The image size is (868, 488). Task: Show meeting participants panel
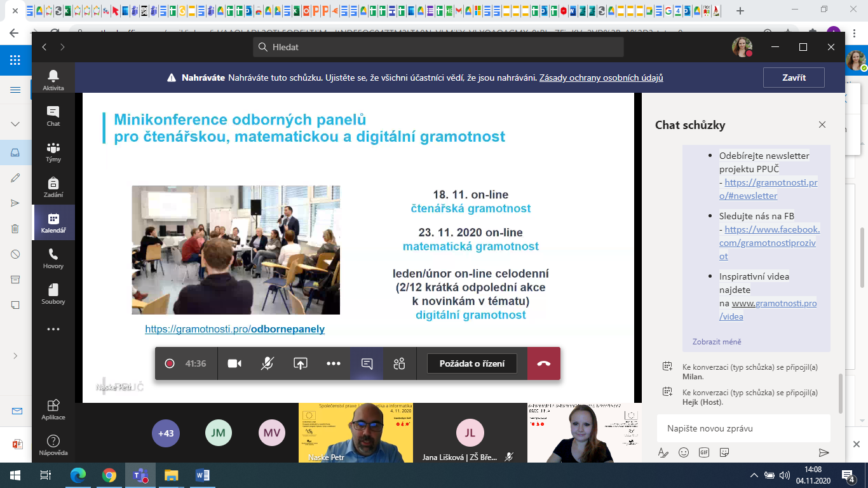coord(399,363)
